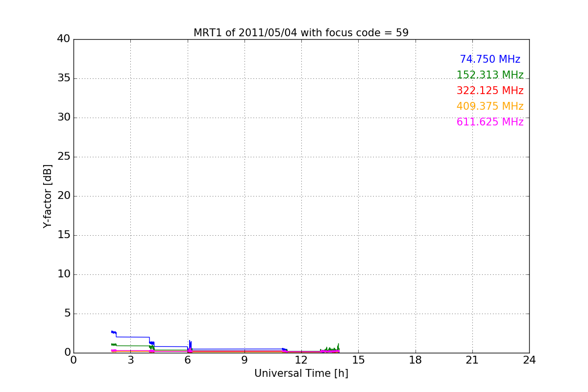Image resolution: width=588 pixels, height=392 pixels.
Task: Select the 322.125 MHz legend label
Action: point(490,91)
